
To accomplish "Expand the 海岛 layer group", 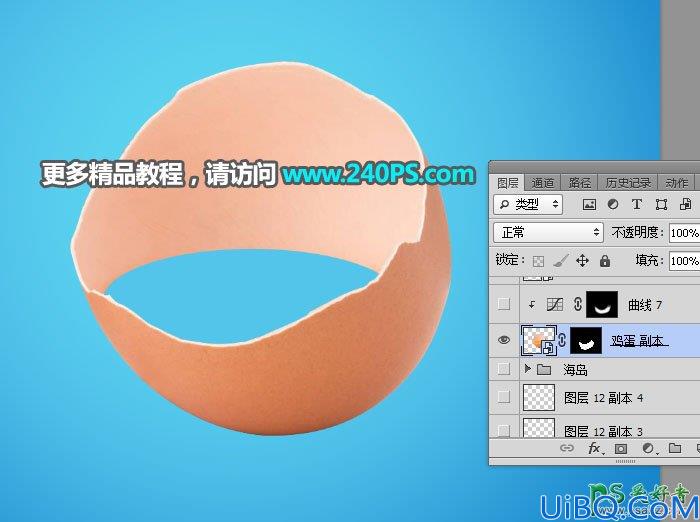I will (x=527, y=369).
